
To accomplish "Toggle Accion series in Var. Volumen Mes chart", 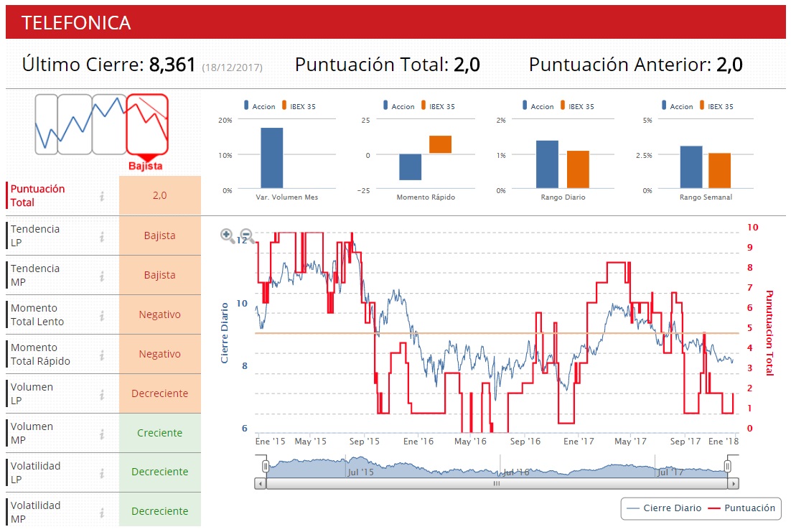I will tap(259, 106).
